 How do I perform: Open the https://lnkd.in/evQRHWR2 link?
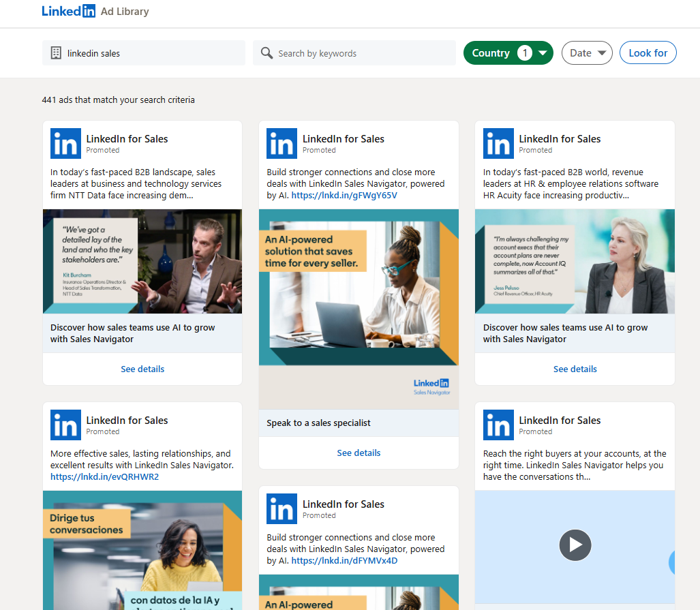104,476
